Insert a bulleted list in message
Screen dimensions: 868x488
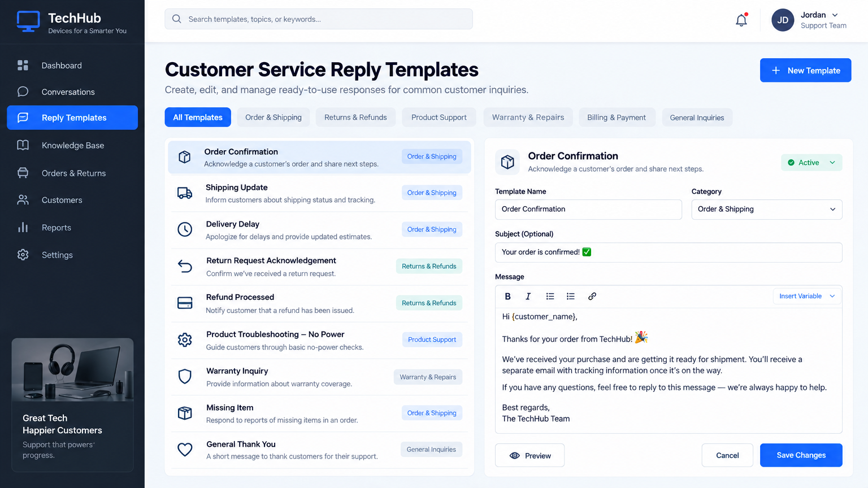pyautogui.click(x=550, y=297)
